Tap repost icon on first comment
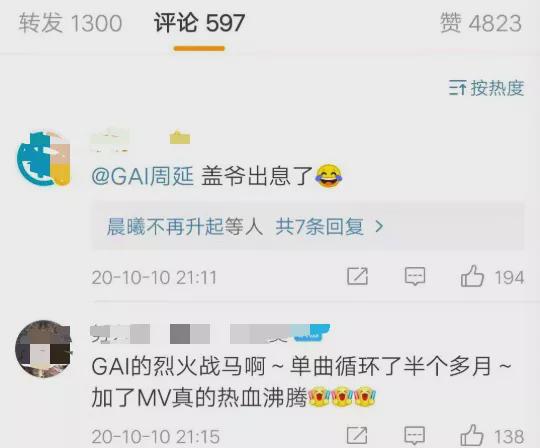 click(x=357, y=276)
